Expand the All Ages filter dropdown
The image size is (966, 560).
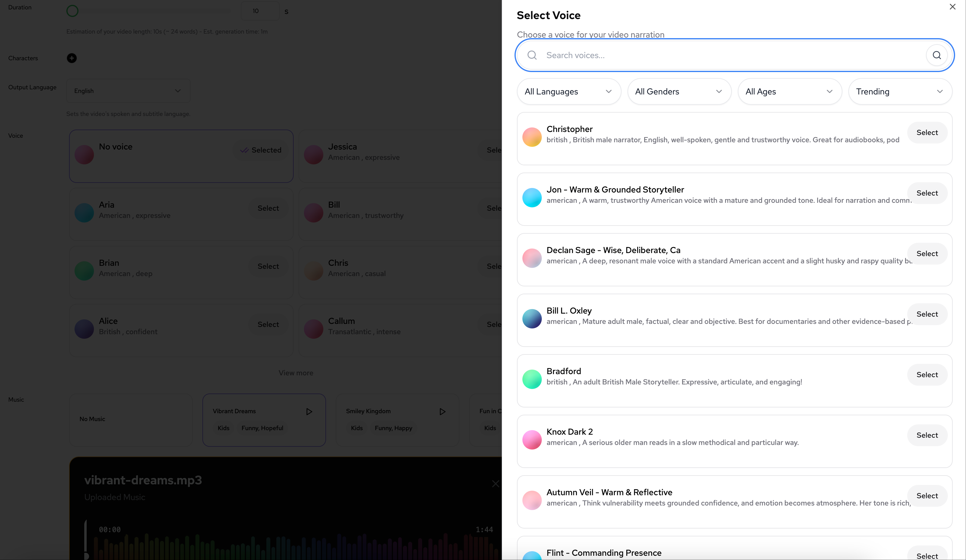point(789,91)
